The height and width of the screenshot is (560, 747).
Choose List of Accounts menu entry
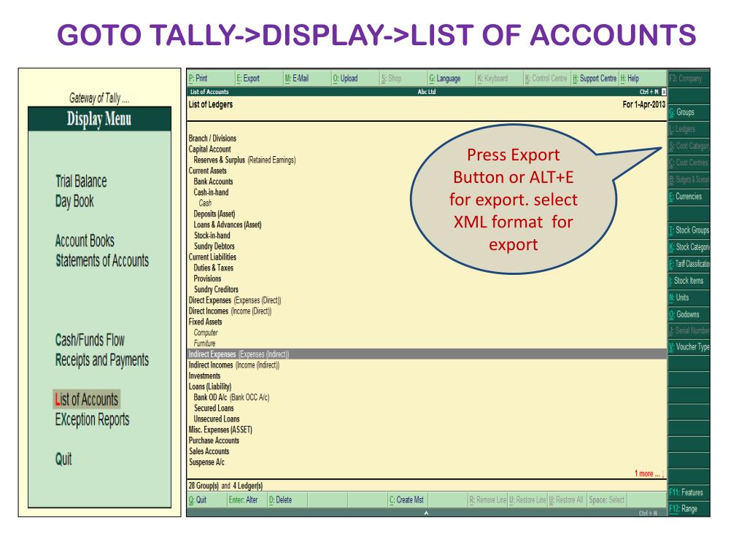(86, 400)
